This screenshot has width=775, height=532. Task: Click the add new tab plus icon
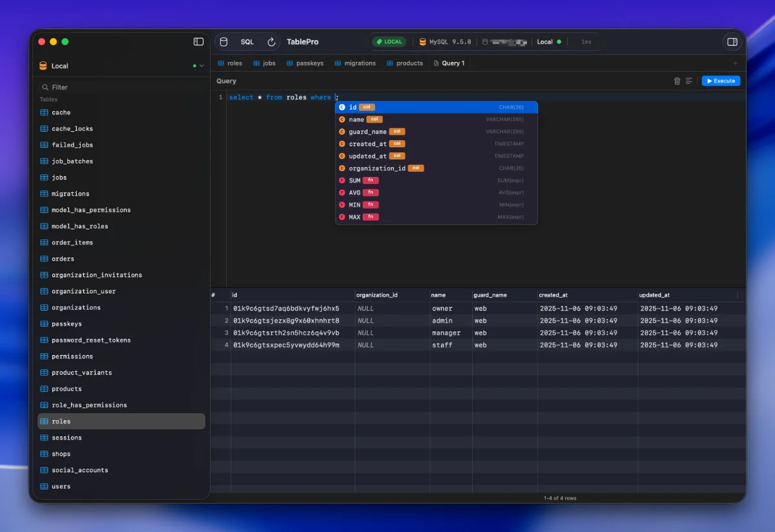(735, 63)
